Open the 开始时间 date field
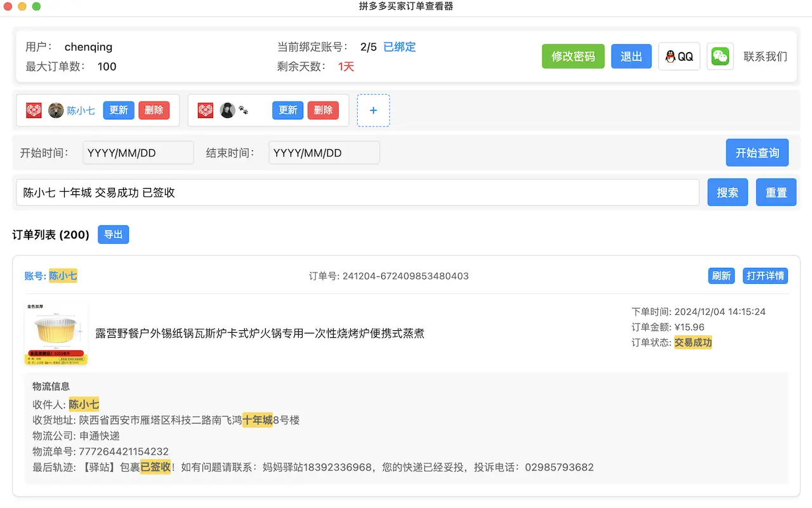This screenshot has height=508, width=812. click(138, 152)
